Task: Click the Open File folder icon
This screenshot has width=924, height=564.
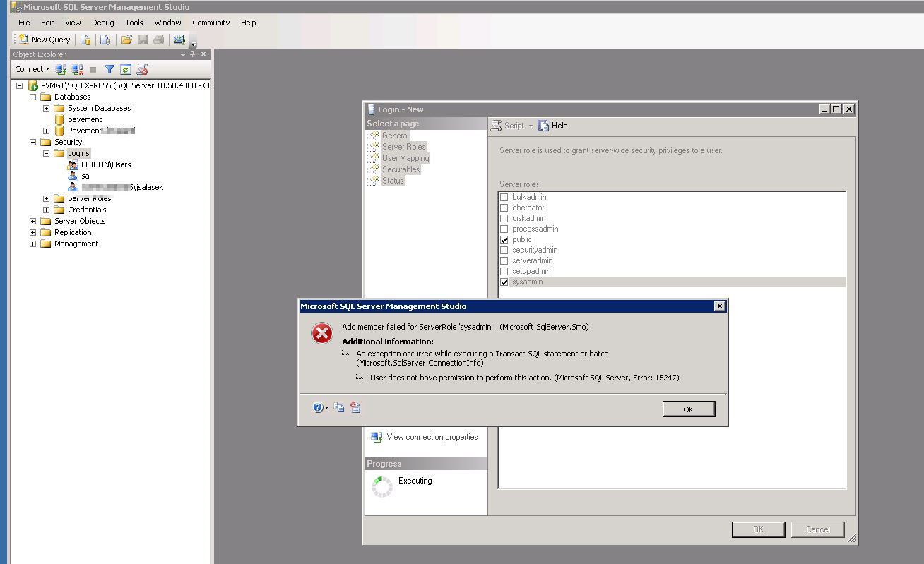Action: [x=126, y=40]
